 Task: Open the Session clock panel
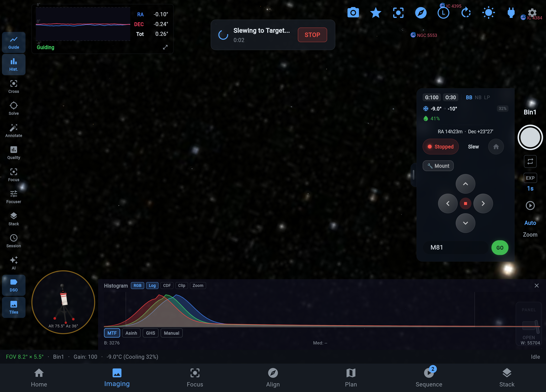coord(14,241)
